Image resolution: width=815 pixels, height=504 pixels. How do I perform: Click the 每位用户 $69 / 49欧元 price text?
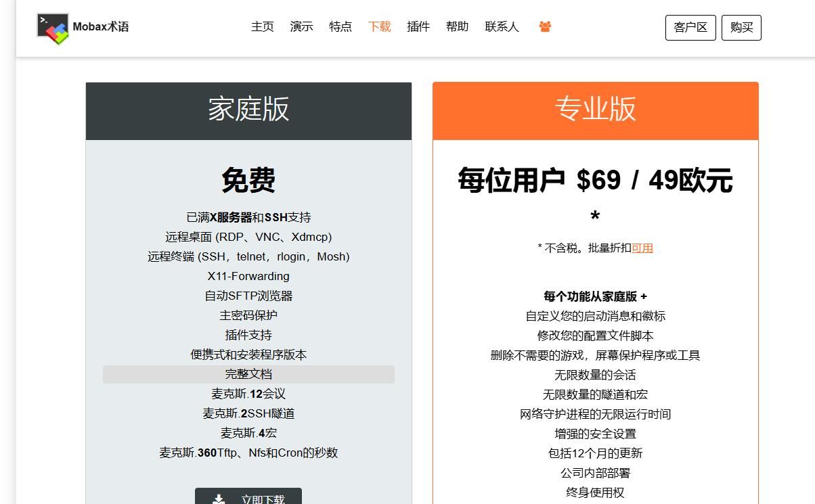596,181
